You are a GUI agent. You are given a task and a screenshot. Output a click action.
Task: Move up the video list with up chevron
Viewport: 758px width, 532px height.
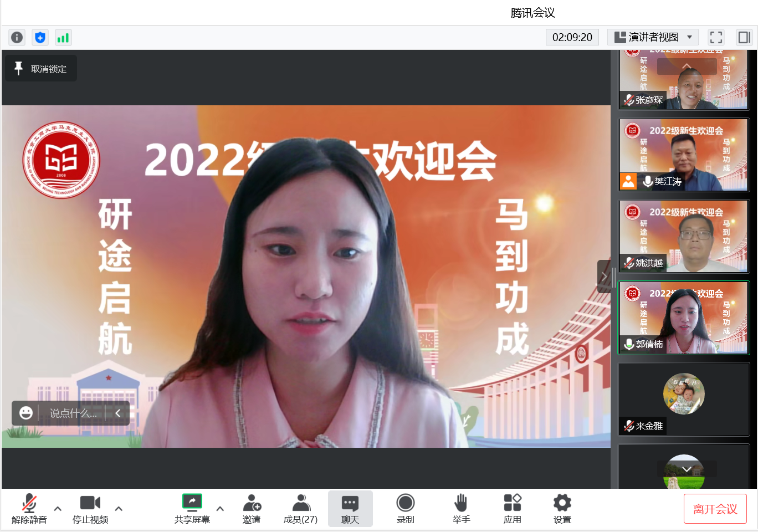click(x=687, y=66)
